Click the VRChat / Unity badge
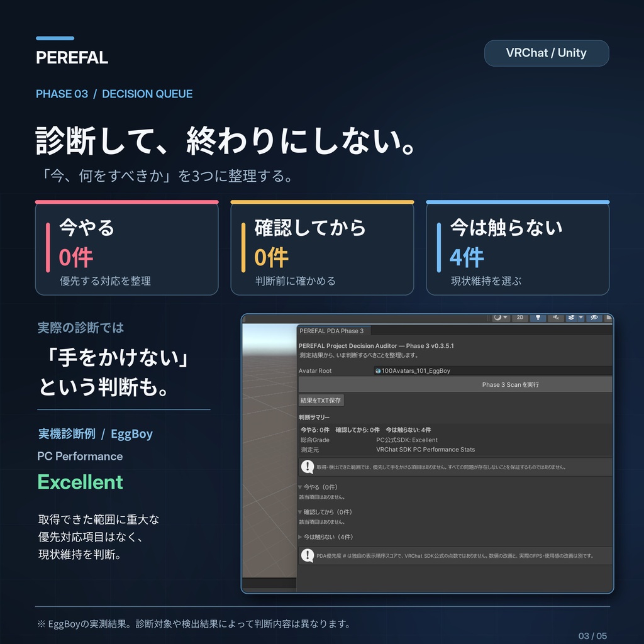This screenshot has height=644, width=644. (x=547, y=53)
